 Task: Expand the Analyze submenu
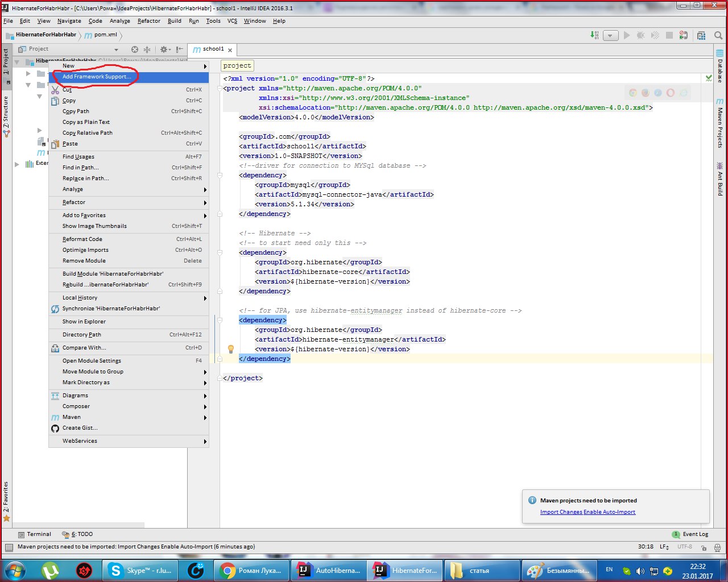[x=129, y=189]
